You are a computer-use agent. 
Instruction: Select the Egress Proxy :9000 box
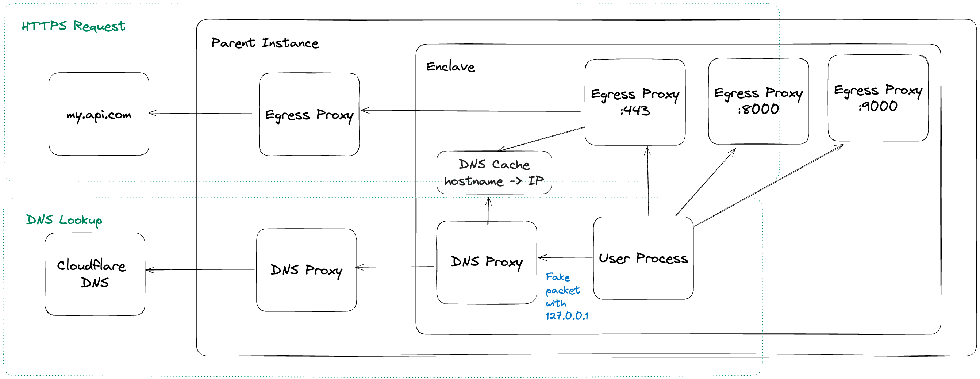coord(878,98)
